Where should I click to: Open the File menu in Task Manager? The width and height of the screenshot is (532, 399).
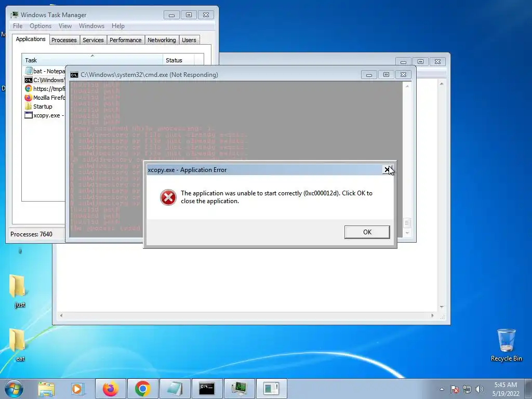(x=18, y=26)
